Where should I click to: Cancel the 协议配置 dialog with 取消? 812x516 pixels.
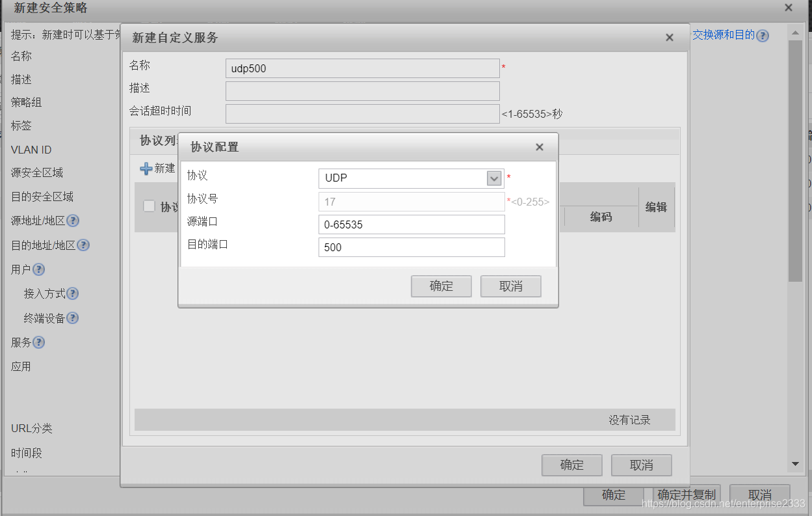pyautogui.click(x=511, y=286)
